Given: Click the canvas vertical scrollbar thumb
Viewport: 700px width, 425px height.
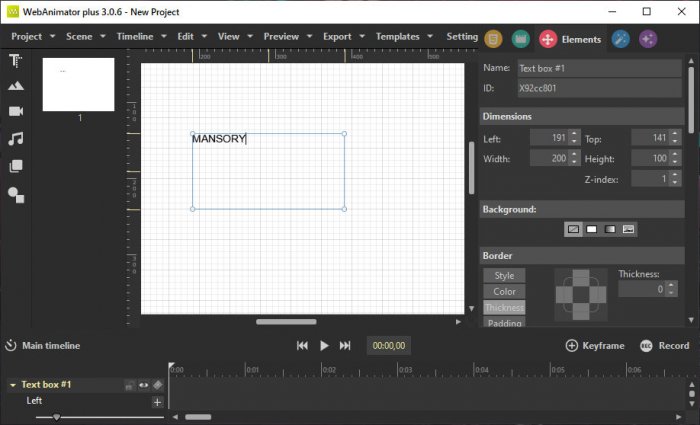Looking at the screenshot, I should pos(471,168).
